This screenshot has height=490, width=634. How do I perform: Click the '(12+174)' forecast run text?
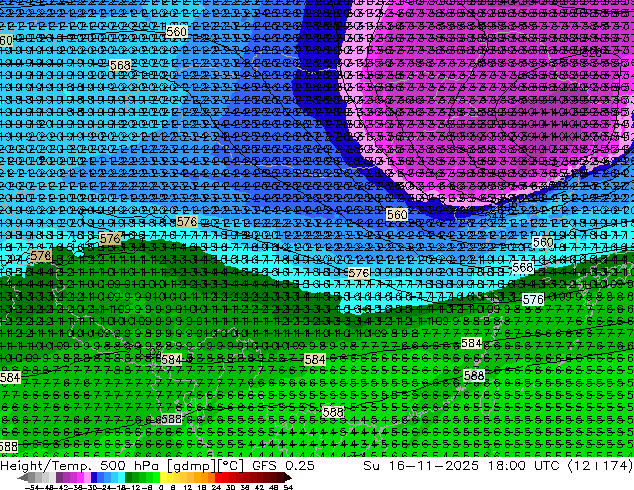pyautogui.click(x=600, y=466)
